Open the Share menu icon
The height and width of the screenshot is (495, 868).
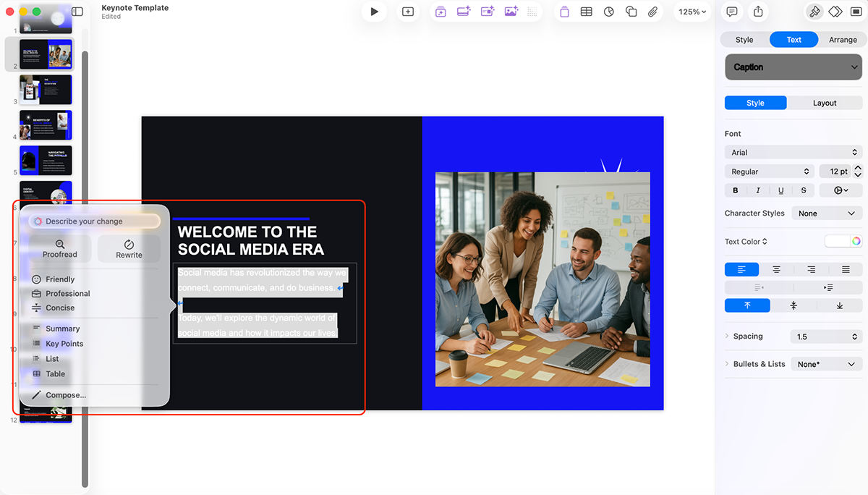(758, 12)
